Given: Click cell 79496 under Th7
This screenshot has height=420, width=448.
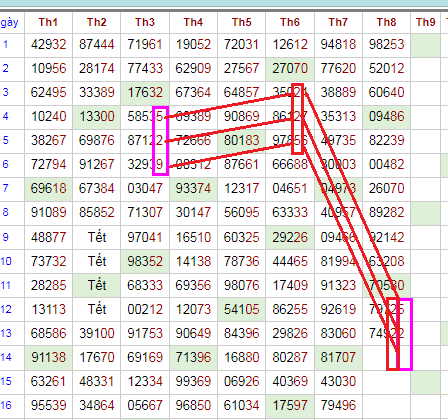Looking at the screenshot, I should tap(338, 405).
